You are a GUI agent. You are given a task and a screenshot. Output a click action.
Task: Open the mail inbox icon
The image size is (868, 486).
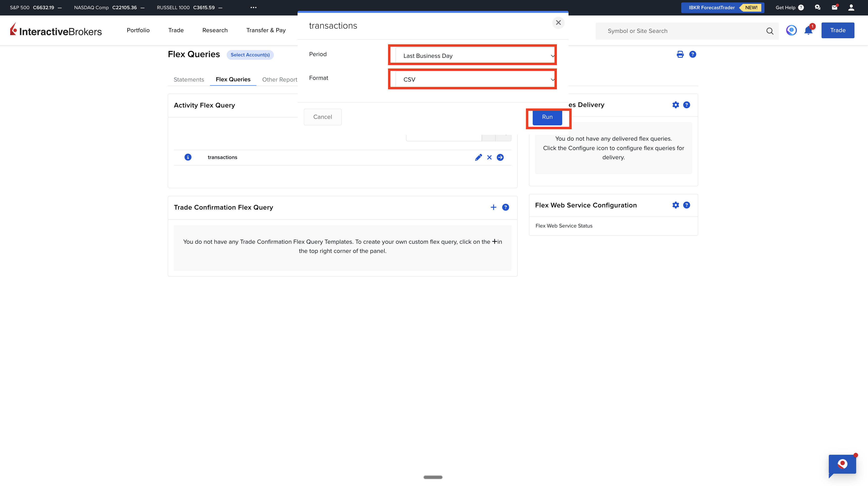click(x=834, y=8)
